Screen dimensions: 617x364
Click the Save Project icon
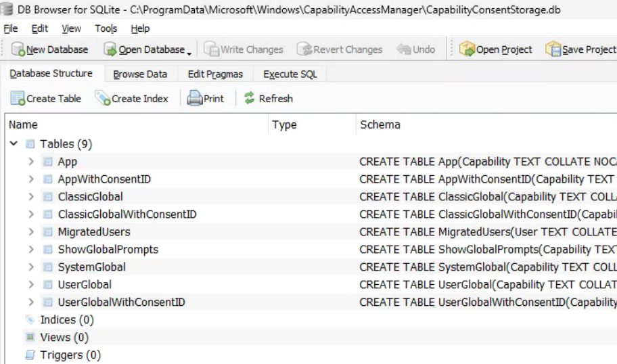pos(553,49)
